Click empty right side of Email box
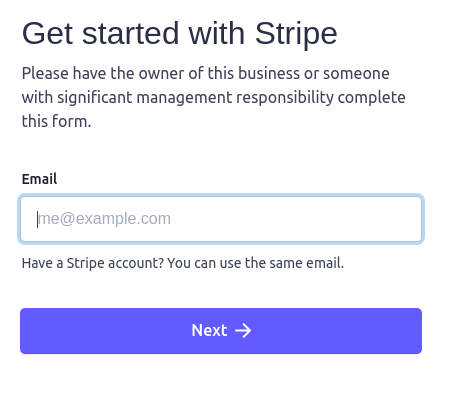Image resolution: width=449 pixels, height=395 pixels. pyautogui.click(x=333, y=219)
